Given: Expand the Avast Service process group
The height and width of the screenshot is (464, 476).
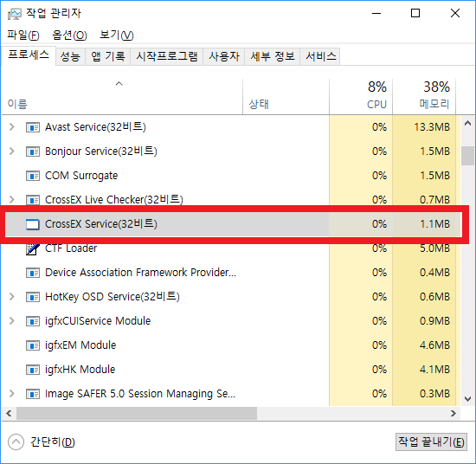Looking at the screenshot, I should [12, 127].
